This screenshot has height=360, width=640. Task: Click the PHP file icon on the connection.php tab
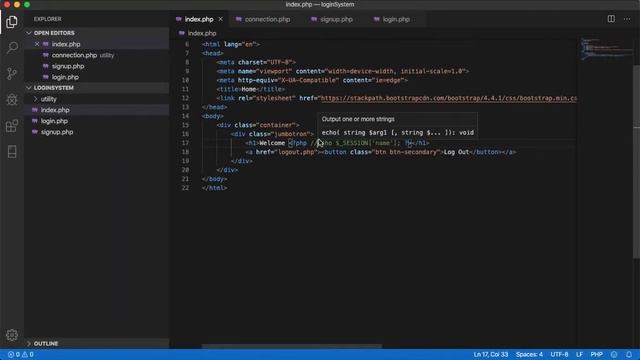[x=239, y=19]
